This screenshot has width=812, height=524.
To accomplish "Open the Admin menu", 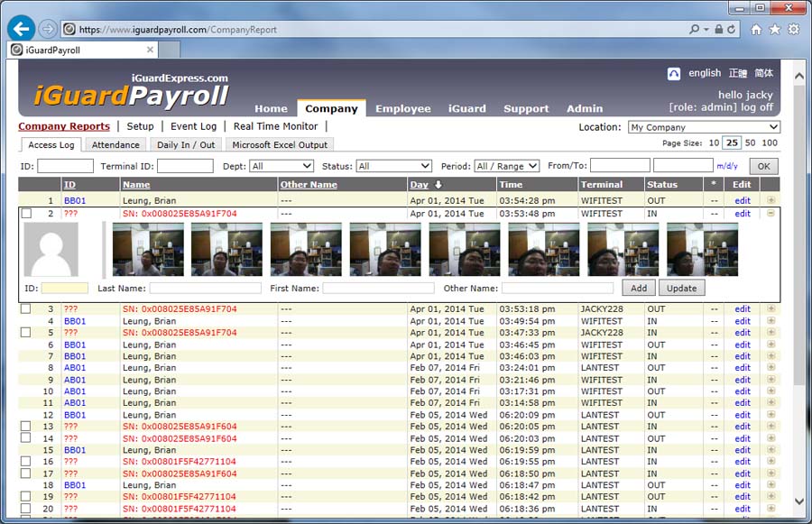I will 585,109.
